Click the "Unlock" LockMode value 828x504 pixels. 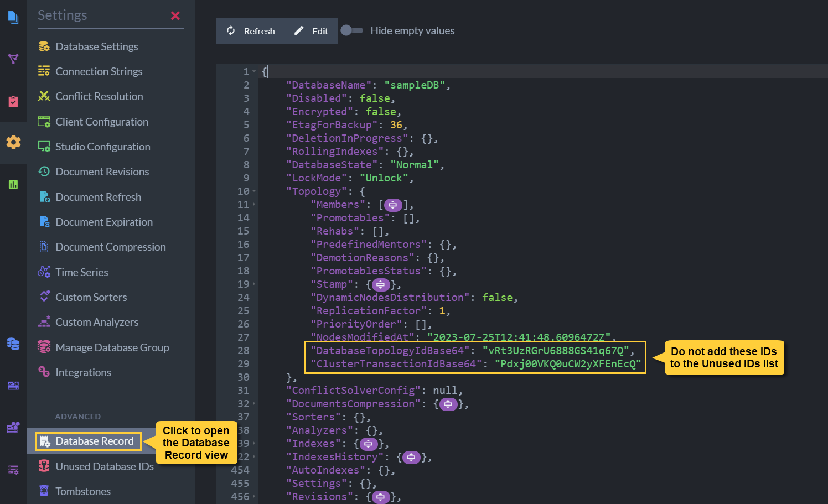pyautogui.click(x=384, y=178)
